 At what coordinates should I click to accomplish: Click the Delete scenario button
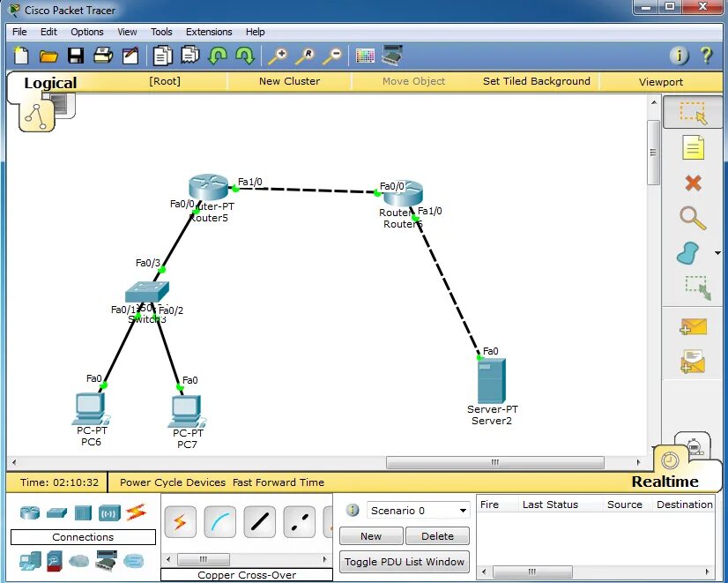[x=437, y=536]
